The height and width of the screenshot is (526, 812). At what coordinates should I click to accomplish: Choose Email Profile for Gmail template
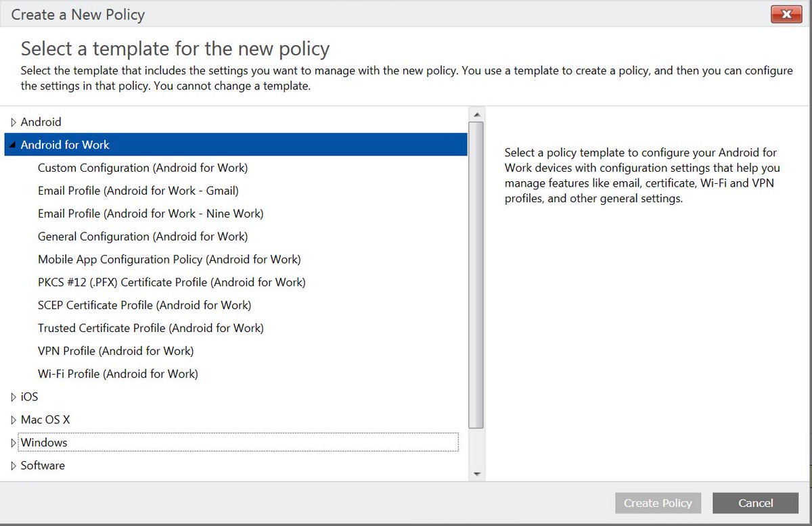point(138,190)
